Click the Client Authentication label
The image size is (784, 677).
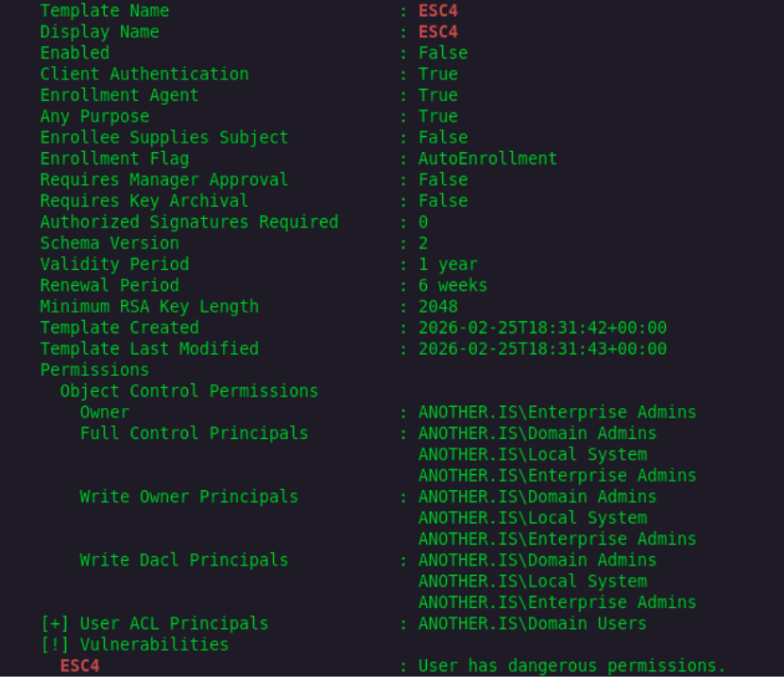click(145, 74)
